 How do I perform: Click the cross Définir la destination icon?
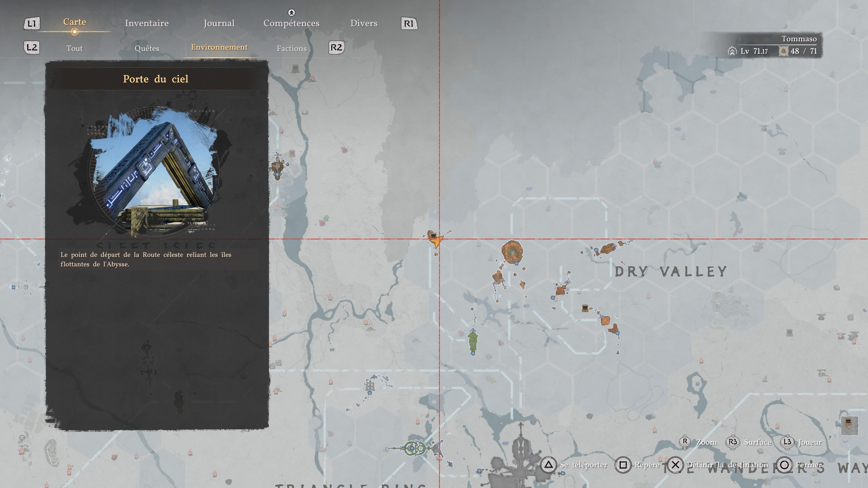(675, 465)
